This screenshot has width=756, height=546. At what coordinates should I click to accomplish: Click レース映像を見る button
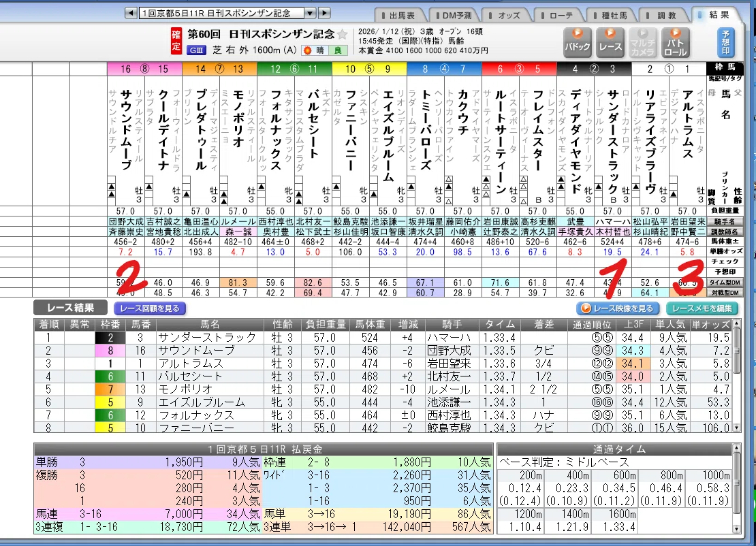tap(619, 308)
